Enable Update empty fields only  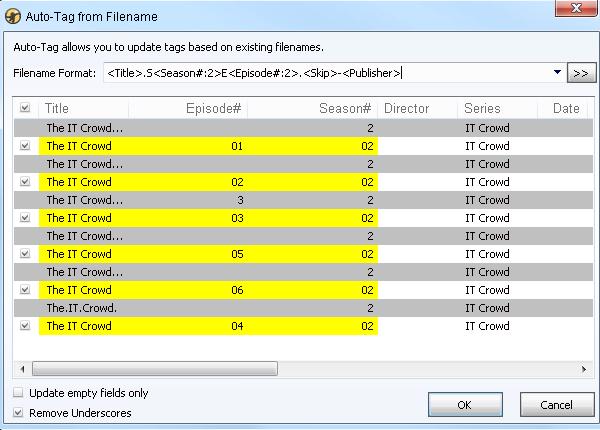click(x=19, y=393)
